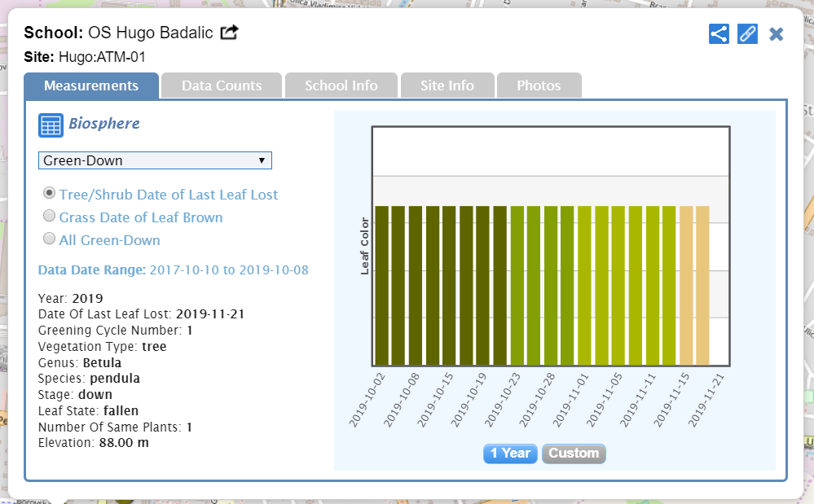Click the Biosphere heading link
This screenshot has height=504, width=814.
click(104, 124)
